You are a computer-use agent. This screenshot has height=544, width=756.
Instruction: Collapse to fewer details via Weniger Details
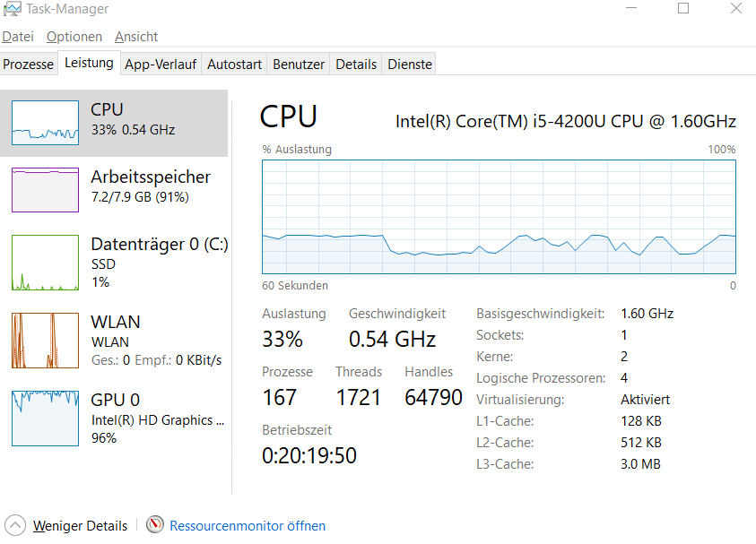[x=80, y=526]
